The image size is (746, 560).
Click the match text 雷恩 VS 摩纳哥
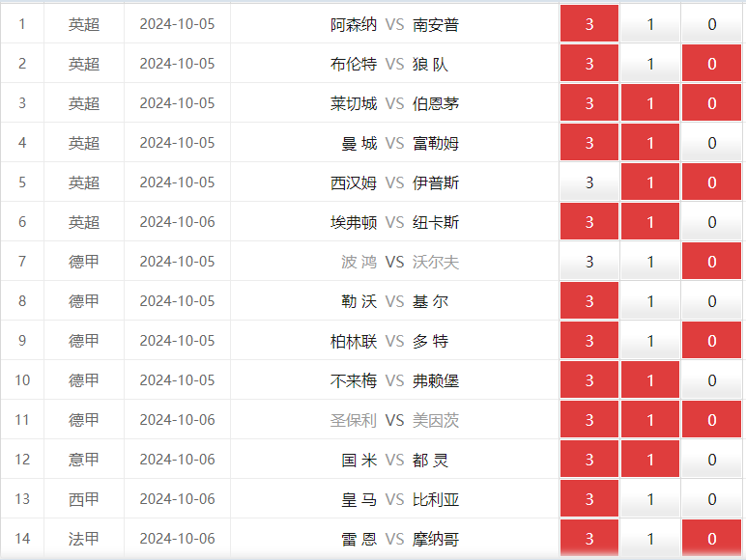click(400, 539)
